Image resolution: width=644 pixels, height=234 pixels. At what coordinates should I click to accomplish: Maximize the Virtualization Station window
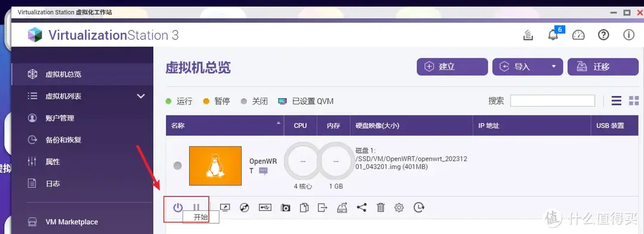coord(627,13)
